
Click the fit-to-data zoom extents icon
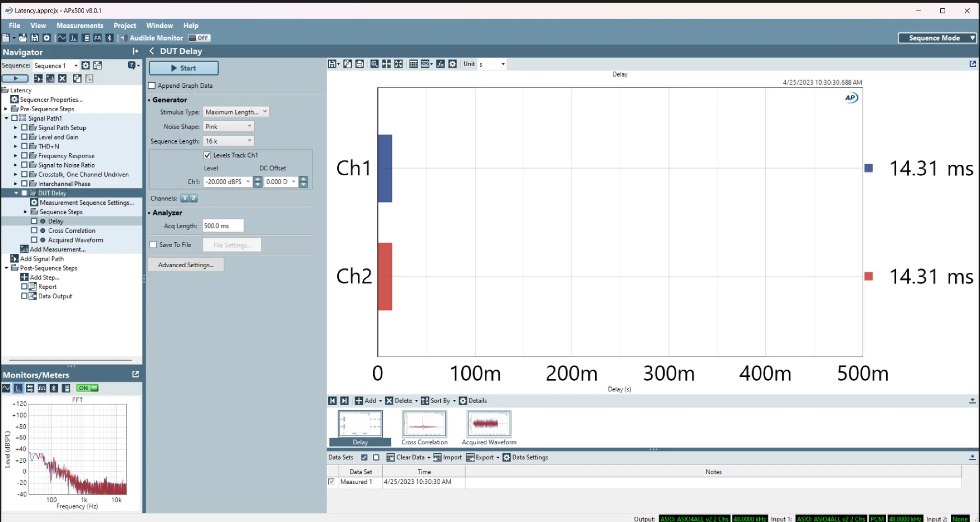click(x=399, y=64)
